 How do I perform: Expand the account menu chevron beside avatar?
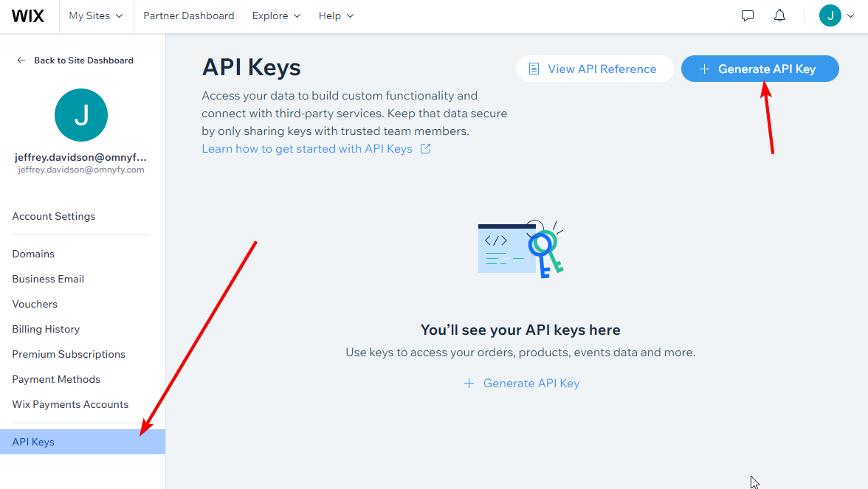pos(851,16)
